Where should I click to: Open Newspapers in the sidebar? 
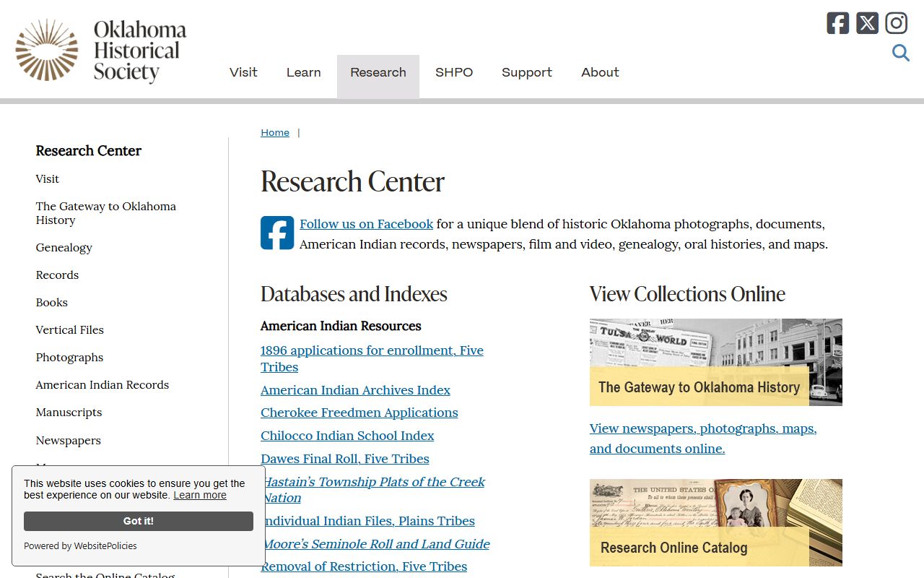[x=68, y=440]
